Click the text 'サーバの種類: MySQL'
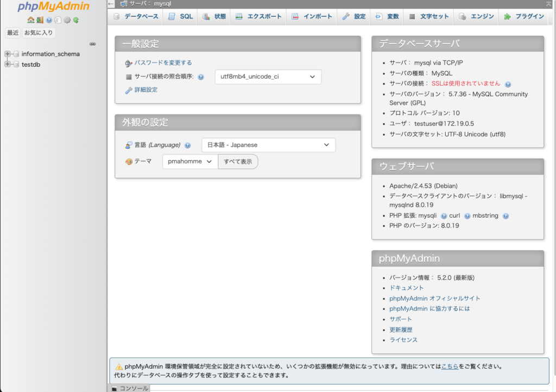556x392 pixels. pos(421,73)
